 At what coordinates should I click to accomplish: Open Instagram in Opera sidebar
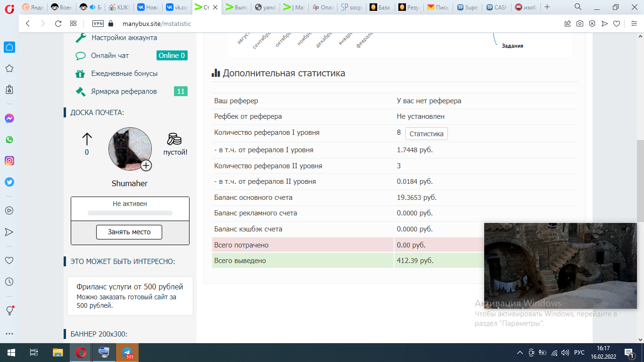pyautogui.click(x=9, y=161)
